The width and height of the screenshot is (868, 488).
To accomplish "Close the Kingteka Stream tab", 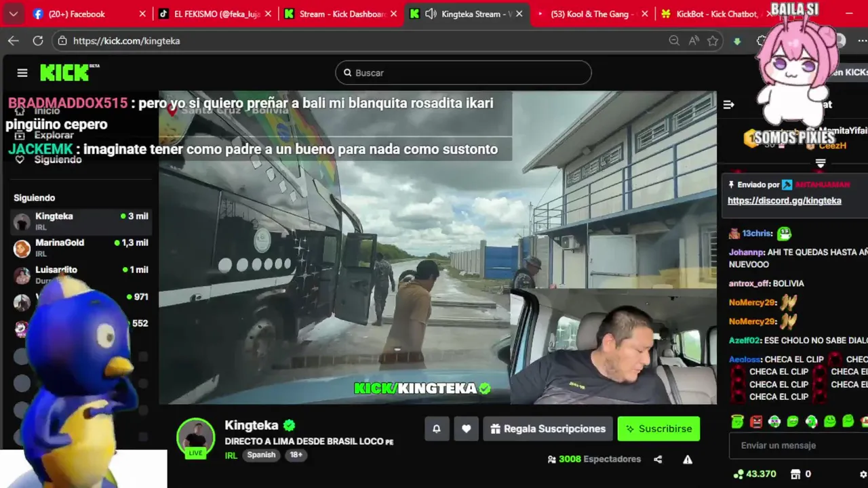I will (519, 14).
